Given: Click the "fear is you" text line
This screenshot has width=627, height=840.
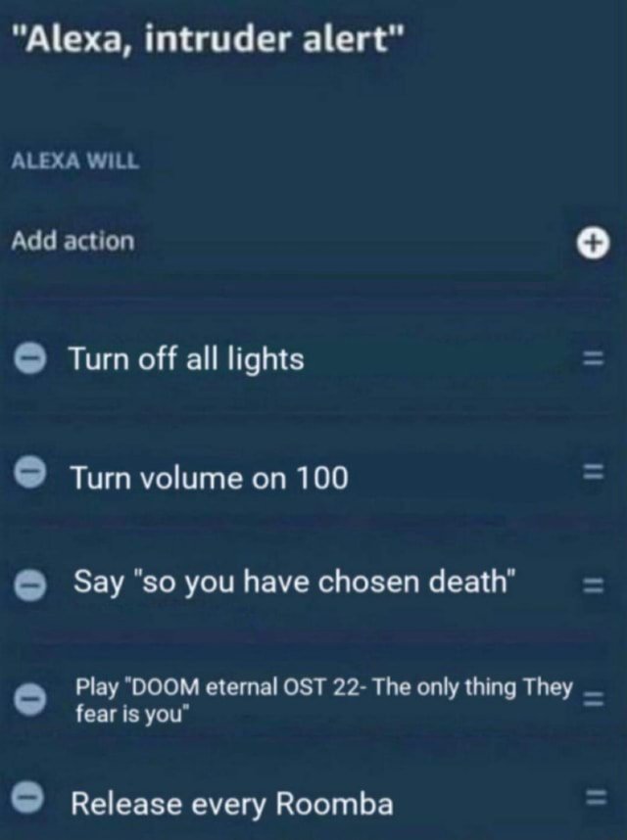Looking at the screenshot, I should [x=132, y=714].
